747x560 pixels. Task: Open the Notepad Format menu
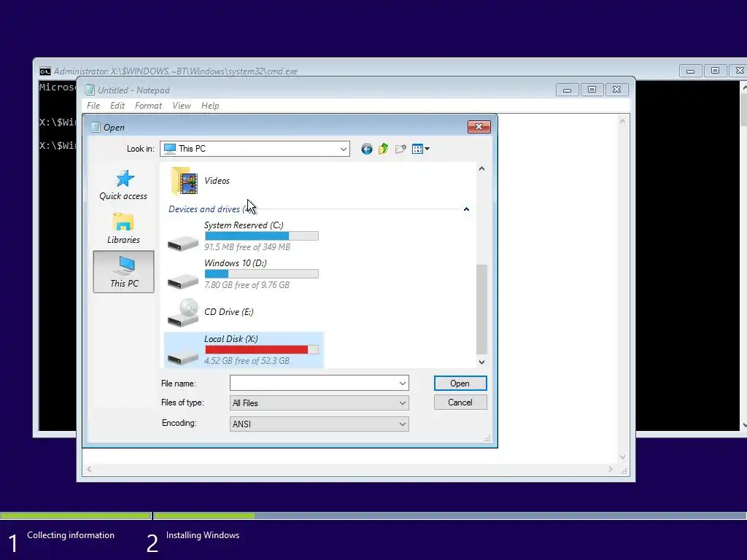point(148,106)
